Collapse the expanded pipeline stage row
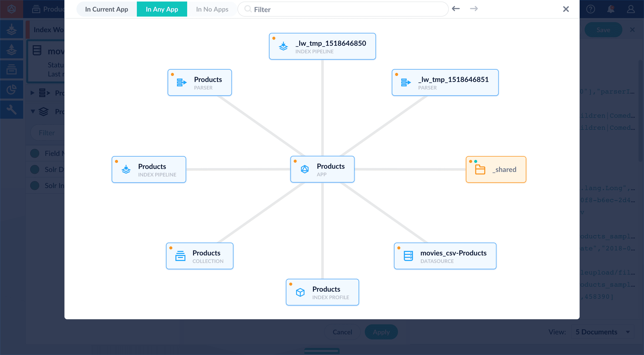 [x=33, y=111]
